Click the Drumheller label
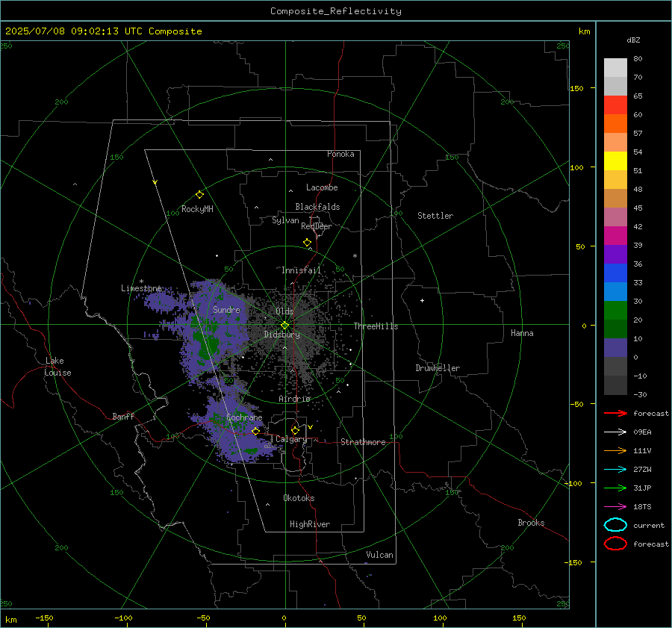The width and height of the screenshot is (672, 628). click(x=438, y=368)
